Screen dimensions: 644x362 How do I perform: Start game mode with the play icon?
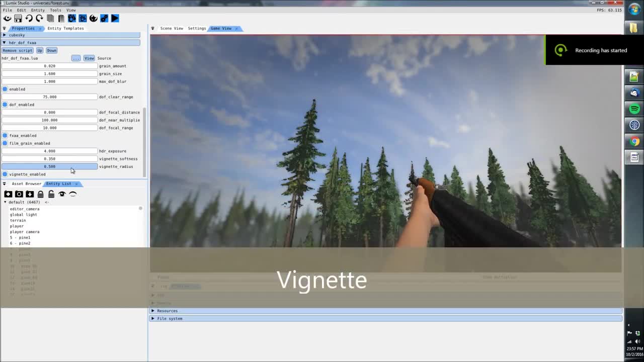(x=115, y=19)
